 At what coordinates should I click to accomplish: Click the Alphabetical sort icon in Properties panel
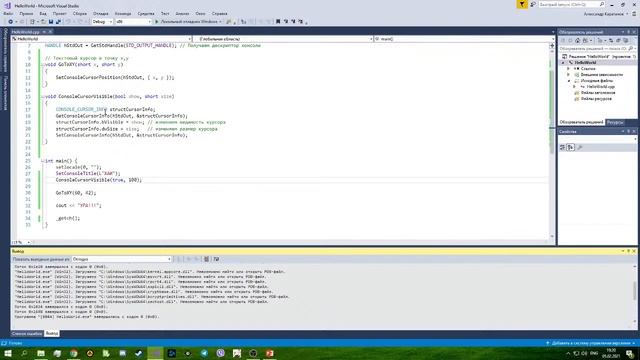click(x=571, y=147)
